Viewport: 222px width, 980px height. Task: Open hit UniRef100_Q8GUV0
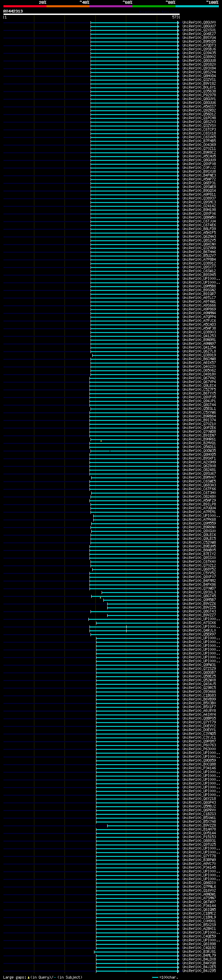click(x=199, y=23)
